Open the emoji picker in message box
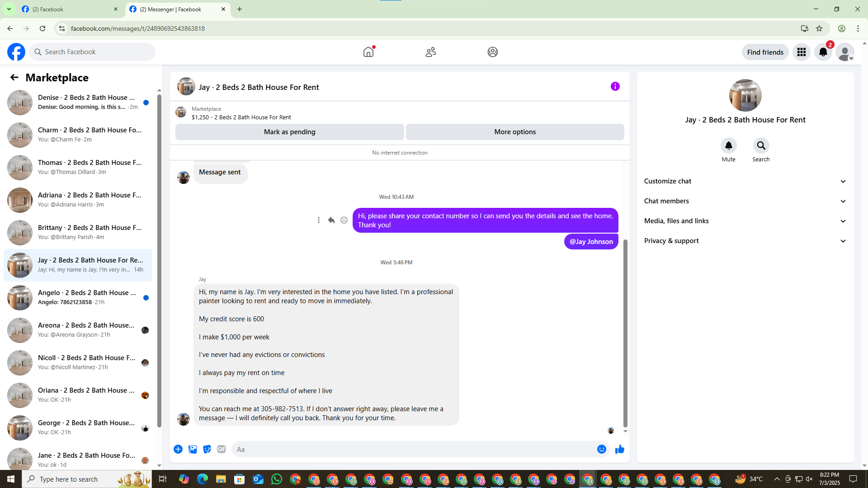The width and height of the screenshot is (868, 488). 601,449
